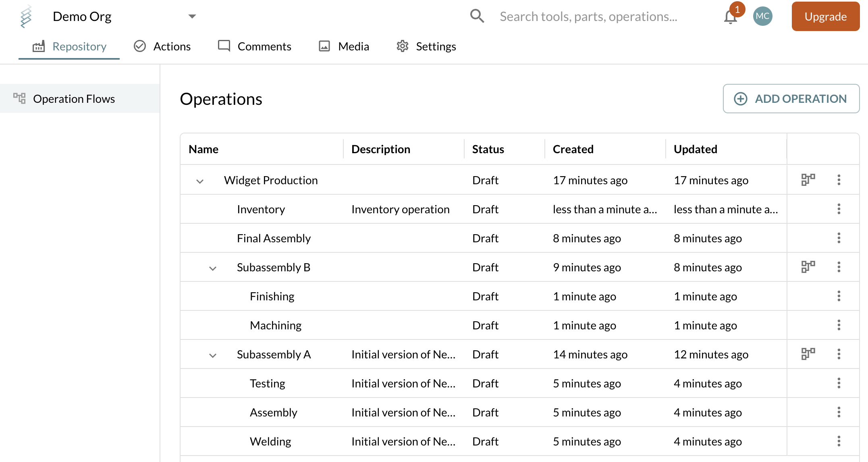Select the Finishing operation row
868x462 pixels.
click(272, 296)
